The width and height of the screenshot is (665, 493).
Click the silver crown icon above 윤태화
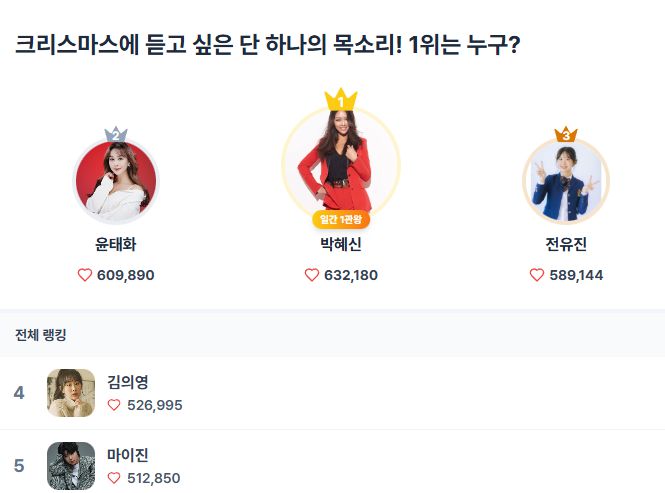click(x=116, y=135)
